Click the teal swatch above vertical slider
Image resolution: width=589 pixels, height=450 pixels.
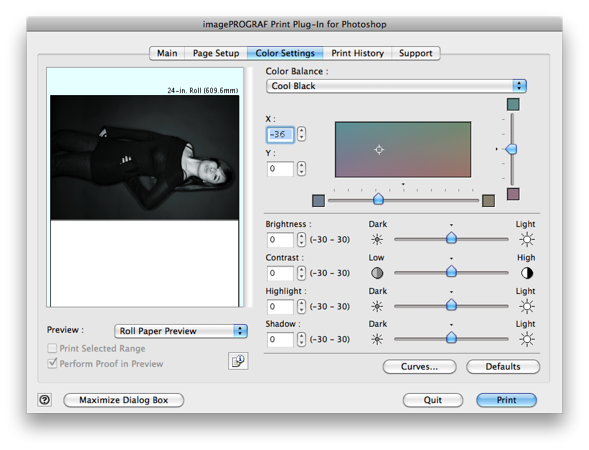tap(513, 104)
